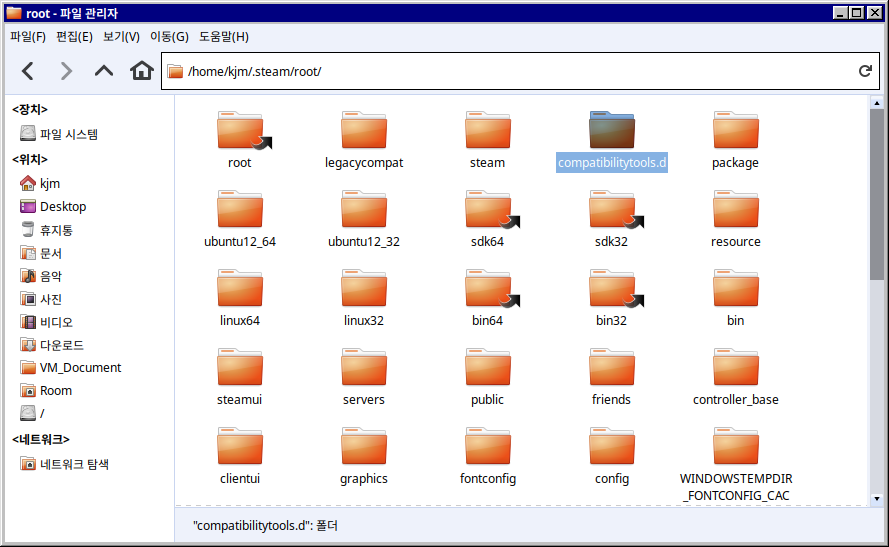Select the servers folder icon

click(364, 367)
